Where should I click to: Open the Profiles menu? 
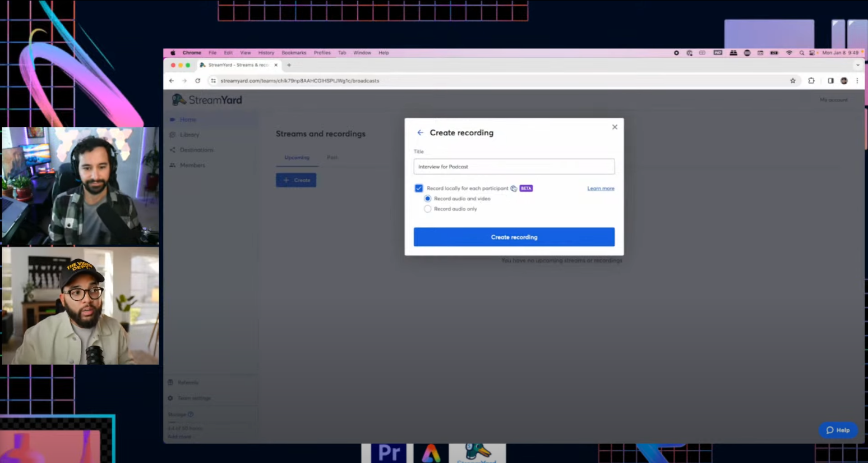tap(322, 53)
